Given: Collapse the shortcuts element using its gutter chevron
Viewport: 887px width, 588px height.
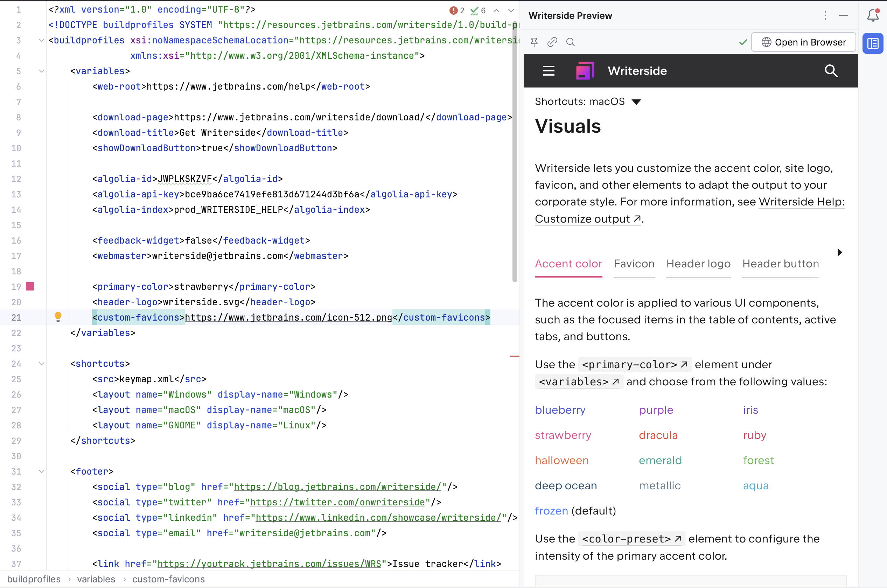Looking at the screenshot, I should point(41,363).
